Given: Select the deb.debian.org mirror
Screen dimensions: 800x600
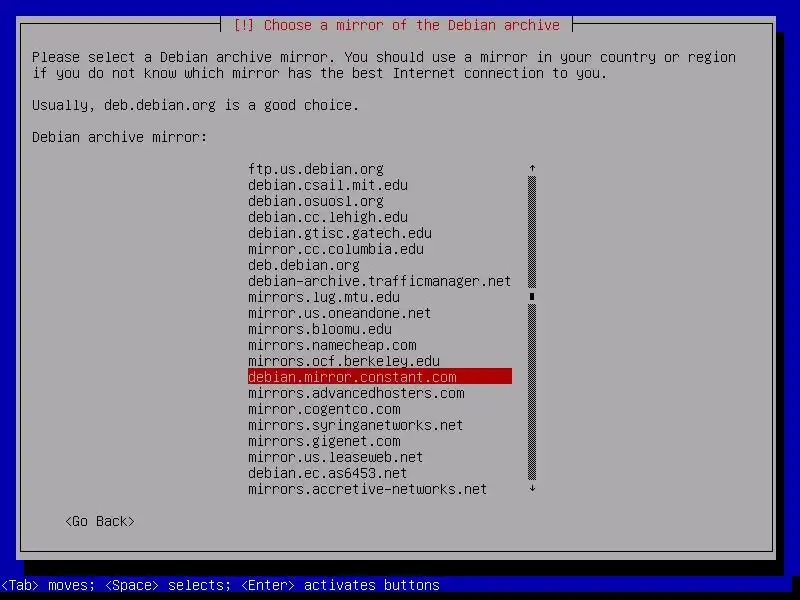Looking at the screenshot, I should (x=304, y=265).
